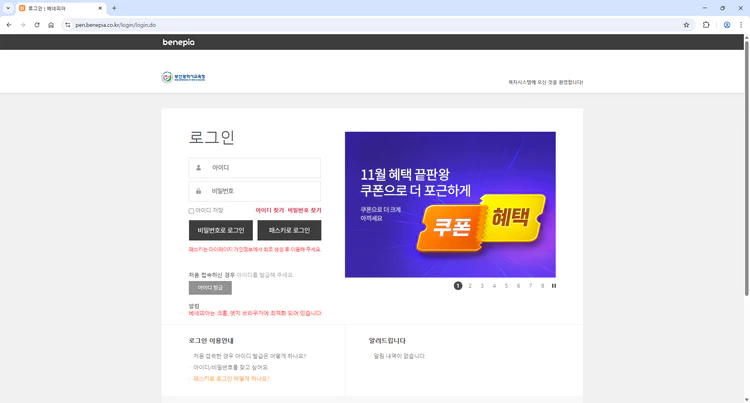Screen dimensions: 750x403
Task: Click the browser home icon
Action: (x=51, y=25)
